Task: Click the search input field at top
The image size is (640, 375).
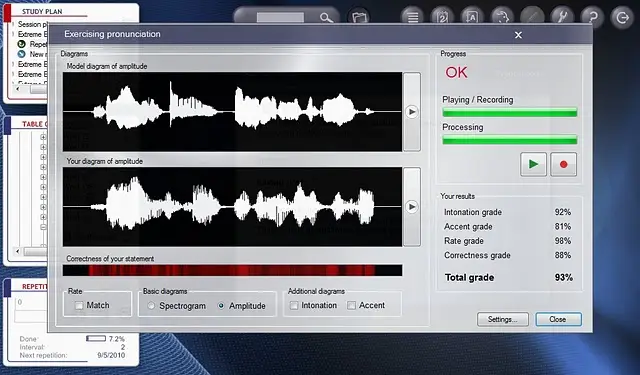Action: [x=280, y=18]
